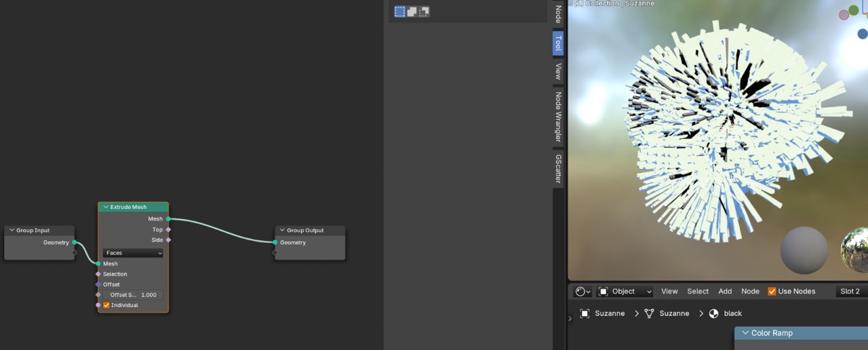
Task: Click the Mesh input socket on Extrude Mesh
Action: (x=98, y=264)
